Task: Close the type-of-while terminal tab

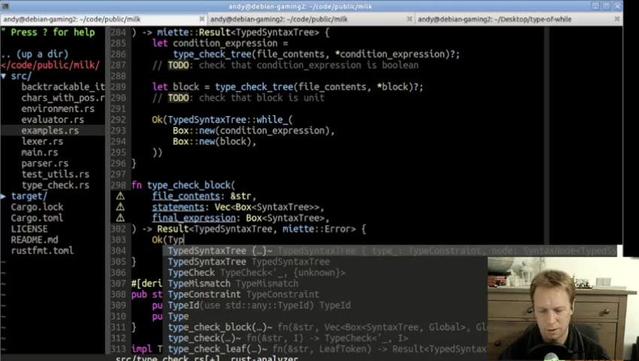Action: pyautogui.click(x=617, y=19)
